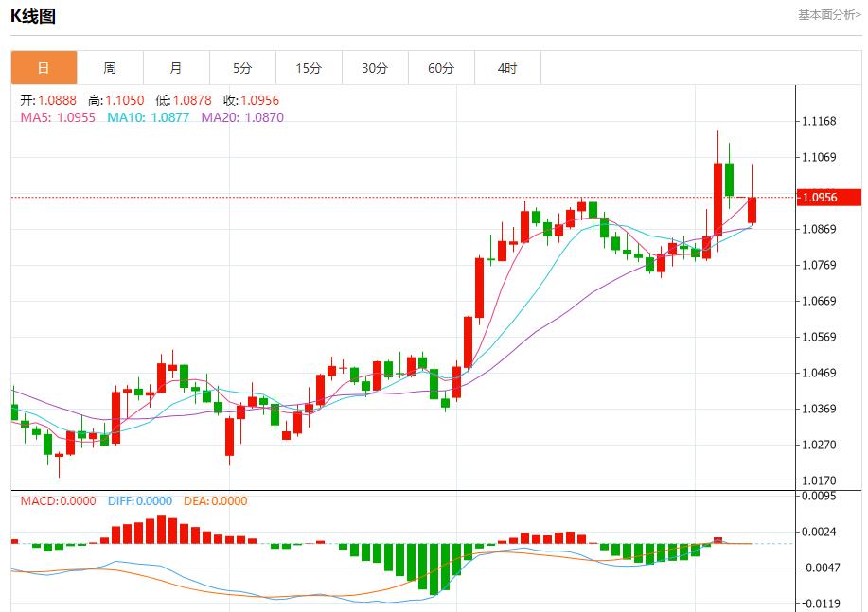Click the MA20 indicator label

click(x=241, y=117)
